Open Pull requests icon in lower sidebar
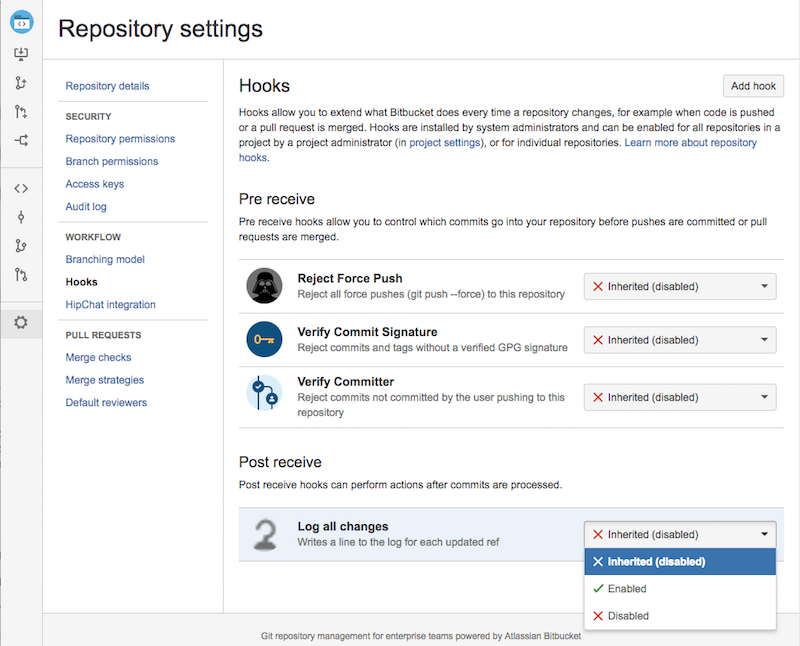Image resolution: width=800 pixels, height=646 pixels. point(21,275)
